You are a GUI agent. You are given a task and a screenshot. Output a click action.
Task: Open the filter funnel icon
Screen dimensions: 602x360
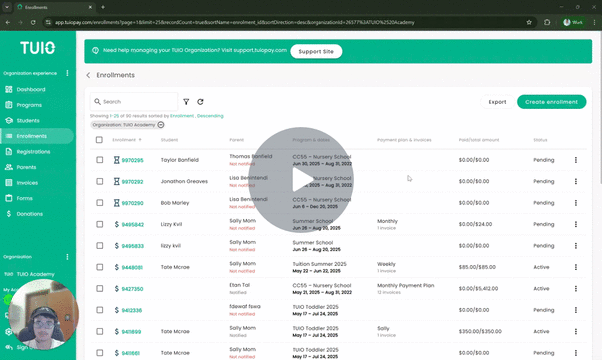(186, 102)
